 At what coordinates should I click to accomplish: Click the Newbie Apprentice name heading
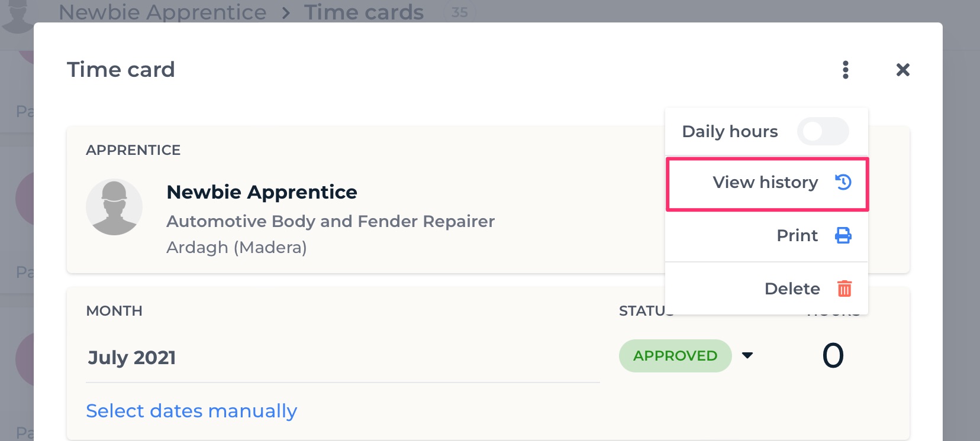coord(262,192)
